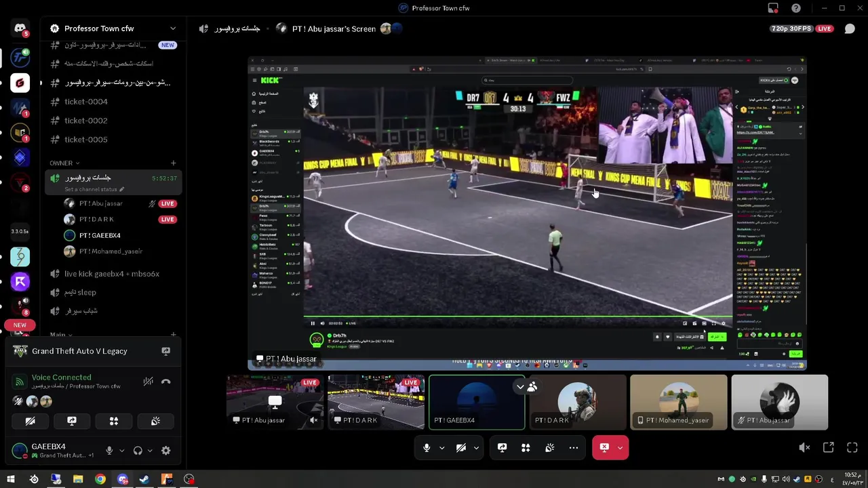Image resolution: width=868 pixels, height=488 pixels.
Task: Open User Settings gear
Action: [x=165, y=451]
